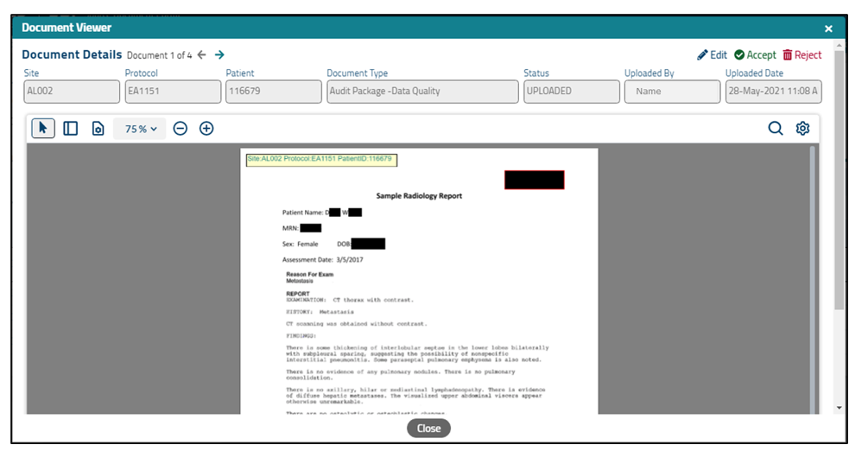Select the red-bordered redaction box
The width and height of the screenshot is (868, 464).
pyautogui.click(x=535, y=180)
